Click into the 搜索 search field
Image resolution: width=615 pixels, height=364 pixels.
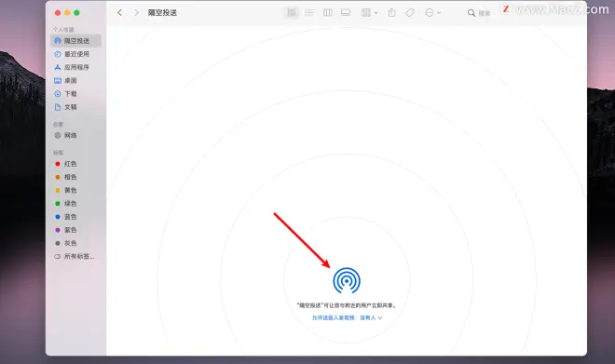[484, 13]
